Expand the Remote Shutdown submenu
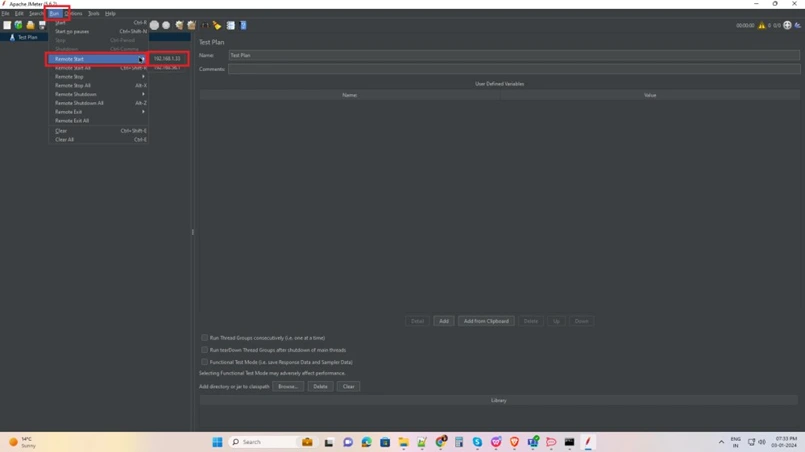The height and width of the screenshot is (452, 805). coord(98,94)
